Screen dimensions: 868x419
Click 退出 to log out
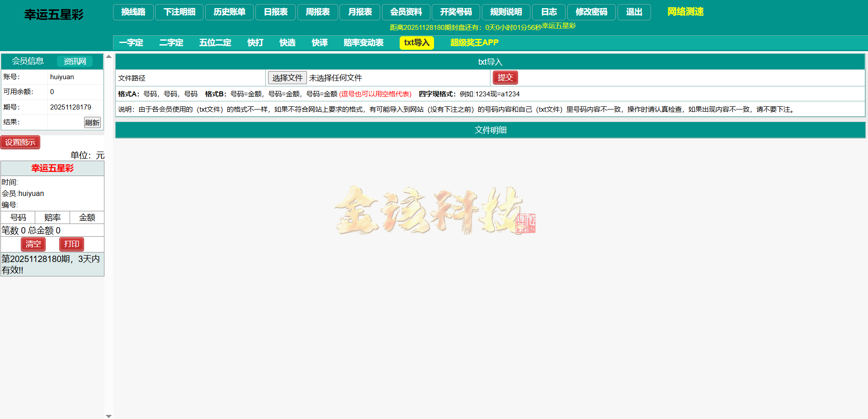point(634,12)
